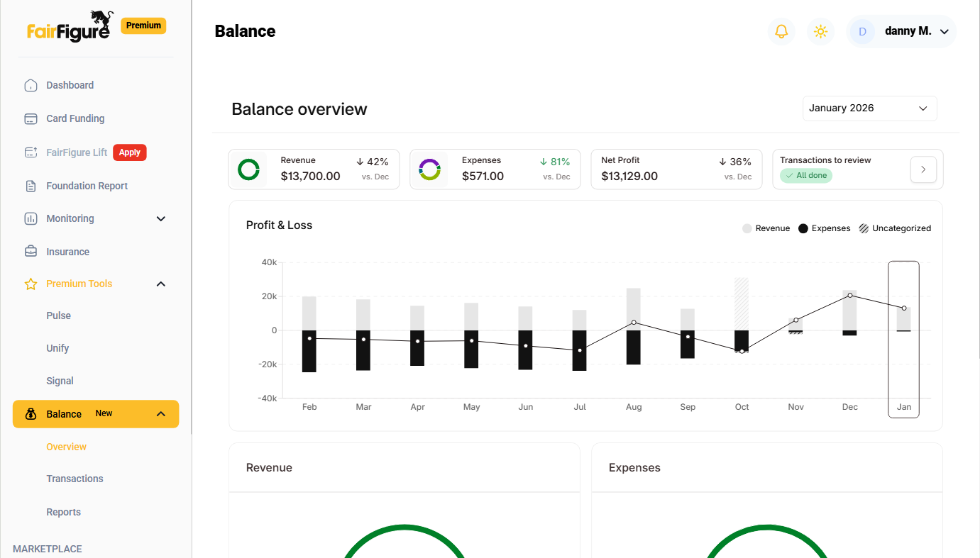Image resolution: width=980 pixels, height=558 pixels.
Task: Select Reports under Balance
Action: pyautogui.click(x=63, y=512)
